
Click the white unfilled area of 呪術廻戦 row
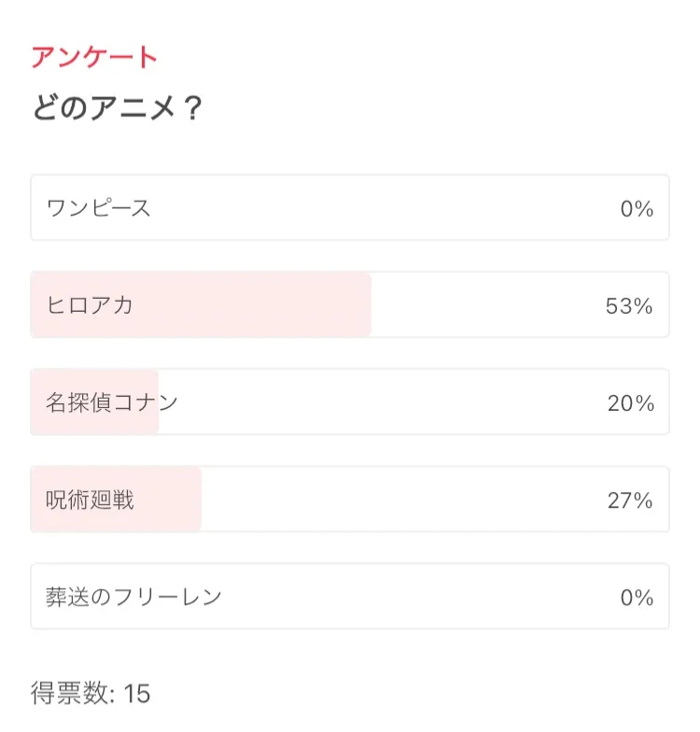point(401,500)
